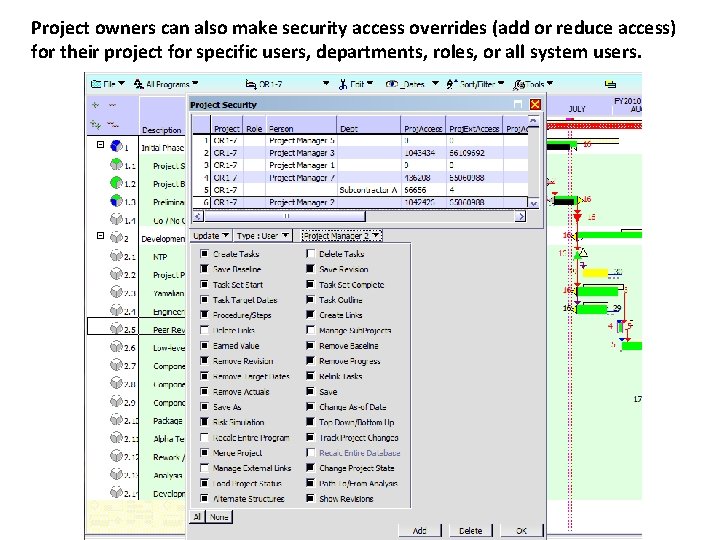Click the security table's vertical scroll down arrow
Image resolution: width=720 pixels, height=540 pixels.
click(533, 202)
